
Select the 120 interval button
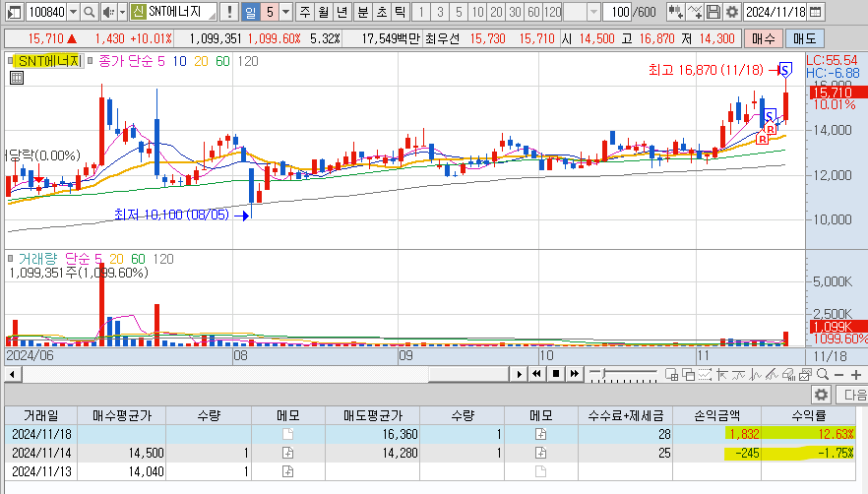point(552,12)
